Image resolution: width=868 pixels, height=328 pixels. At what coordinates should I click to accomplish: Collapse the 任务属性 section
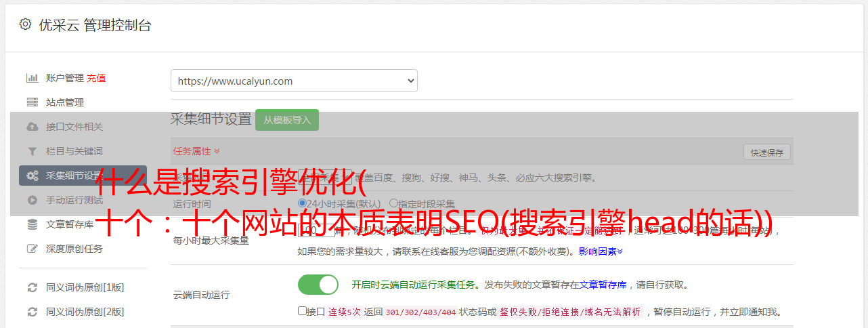click(196, 151)
